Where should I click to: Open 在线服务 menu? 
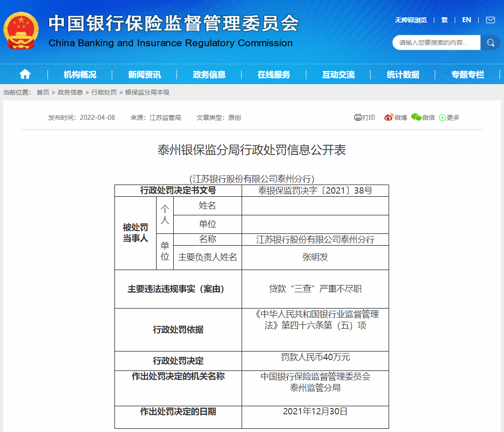pos(274,75)
